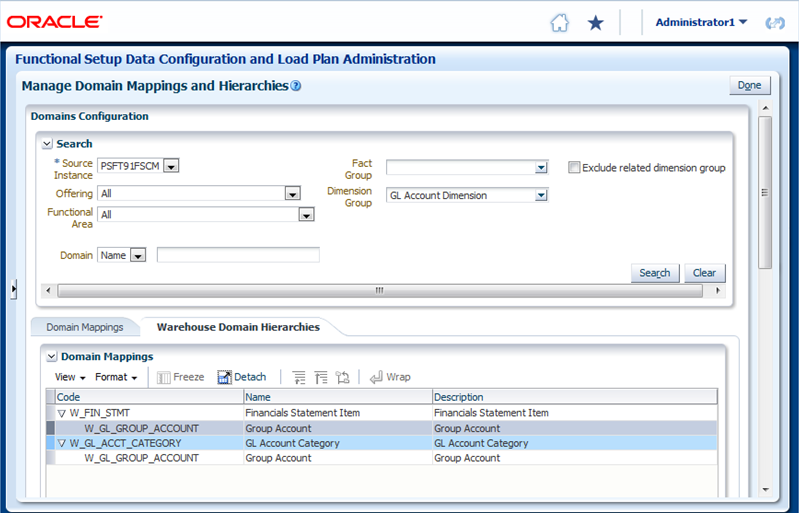799x513 pixels.
Task: Enable Exclude related dimension group checkbox
Action: [x=574, y=168]
